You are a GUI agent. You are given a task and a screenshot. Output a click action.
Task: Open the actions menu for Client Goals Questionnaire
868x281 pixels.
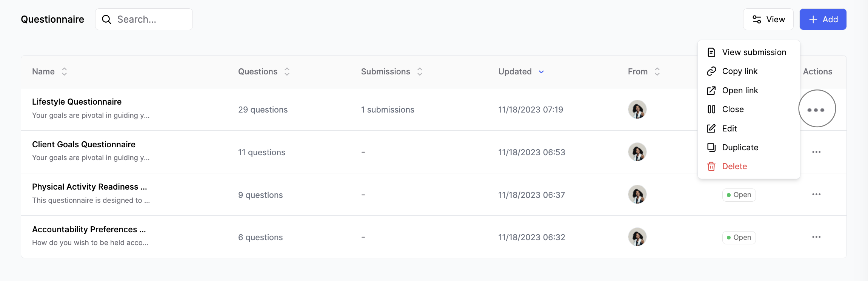pyautogui.click(x=816, y=152)
